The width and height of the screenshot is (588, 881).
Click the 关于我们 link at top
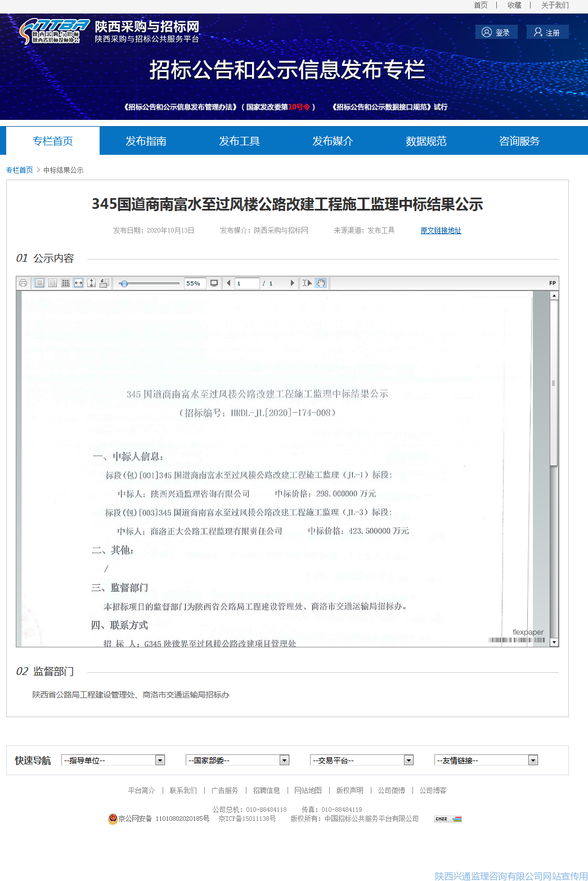tap(555, 5)
